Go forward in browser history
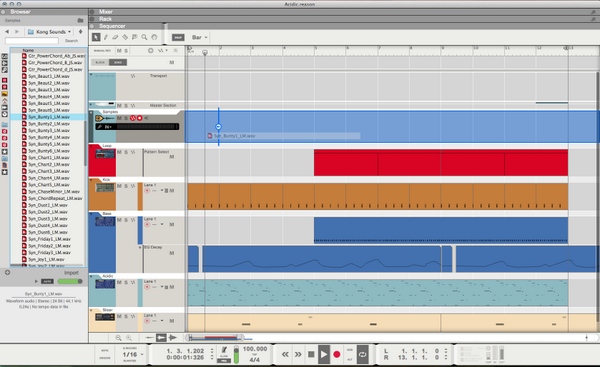The height and width of the screenshot is (367, 600). [17, 32]
